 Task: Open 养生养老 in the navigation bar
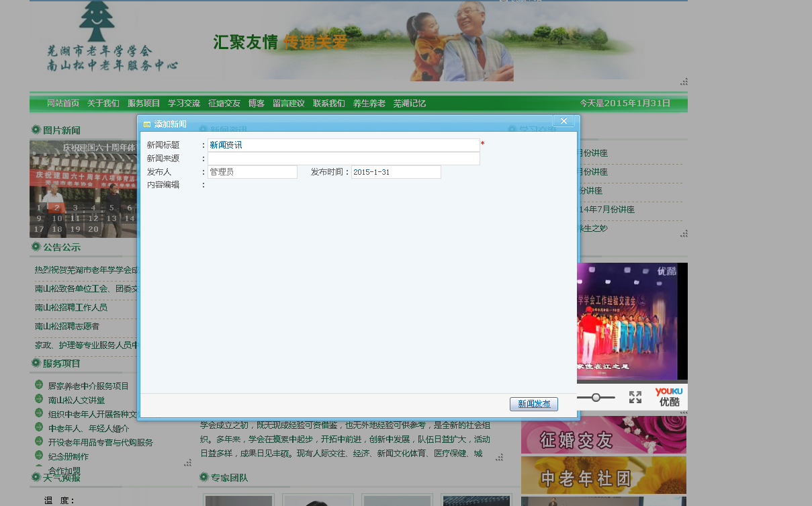[x=369, y=103]
